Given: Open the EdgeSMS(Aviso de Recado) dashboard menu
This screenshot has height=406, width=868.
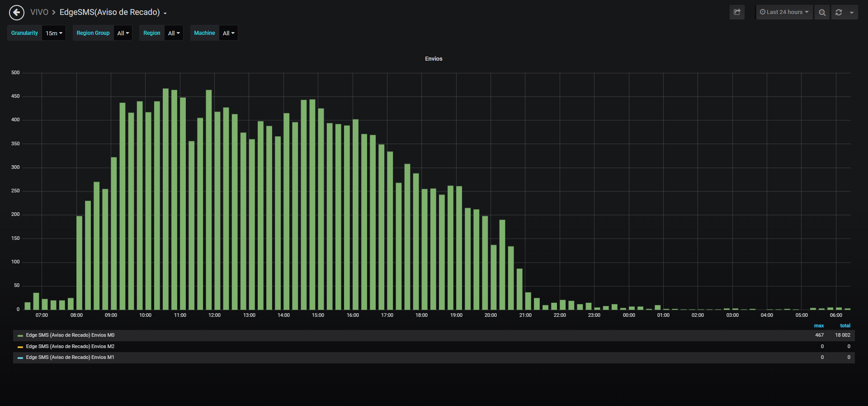Looking at the screenshot, I should (113, 12).
